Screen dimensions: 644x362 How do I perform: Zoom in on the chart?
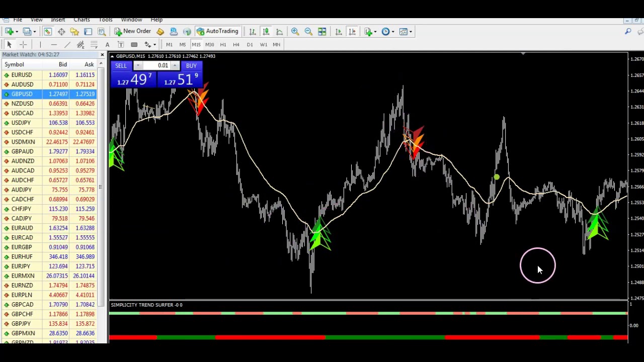point(295,32)
